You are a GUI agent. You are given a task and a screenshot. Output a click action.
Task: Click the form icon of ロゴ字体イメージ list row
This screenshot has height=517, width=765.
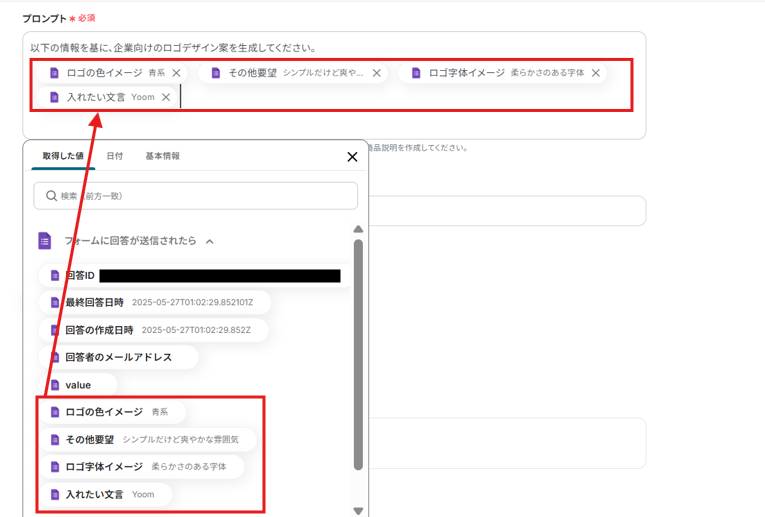click(55, 467)
